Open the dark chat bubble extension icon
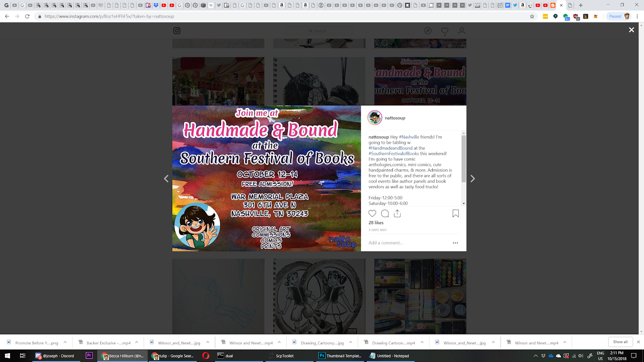This screenshot has width=644, height=362. (555, 16)
